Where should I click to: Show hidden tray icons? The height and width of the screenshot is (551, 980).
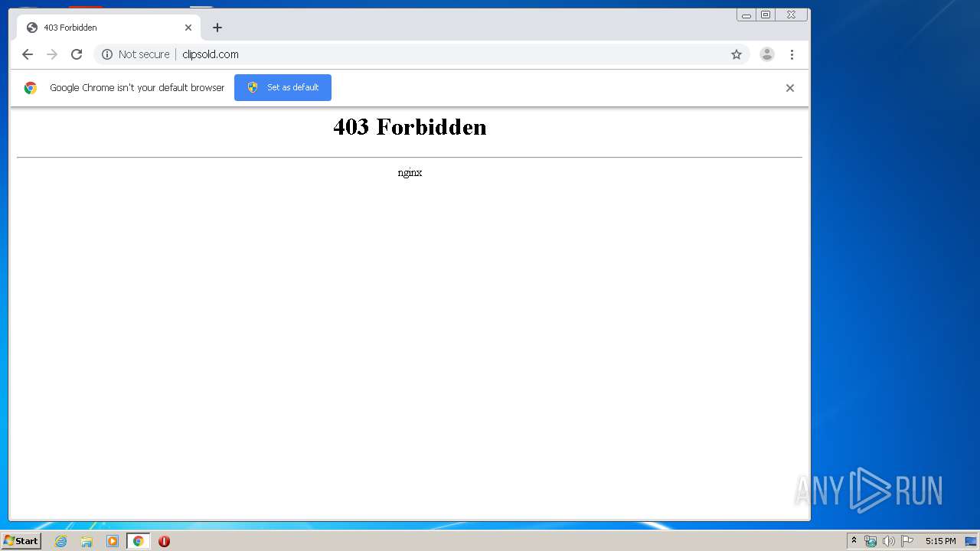click(854, 541)
